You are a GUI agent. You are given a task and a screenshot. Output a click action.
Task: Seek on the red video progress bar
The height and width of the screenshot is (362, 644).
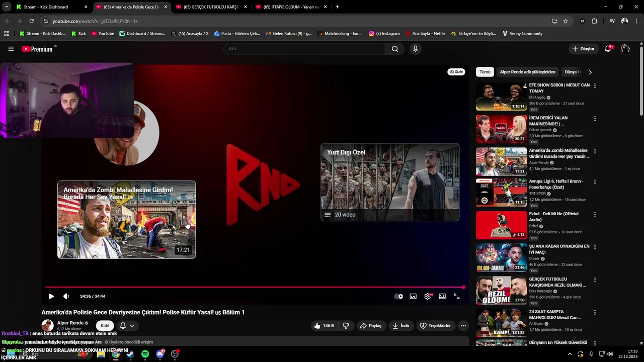(x=254, y=287)
